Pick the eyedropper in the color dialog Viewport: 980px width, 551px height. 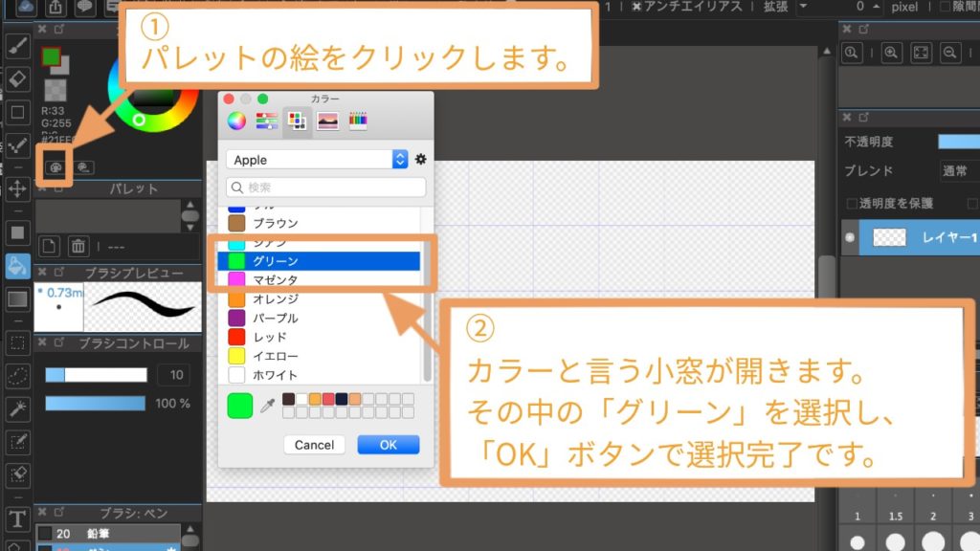[269, 408]
